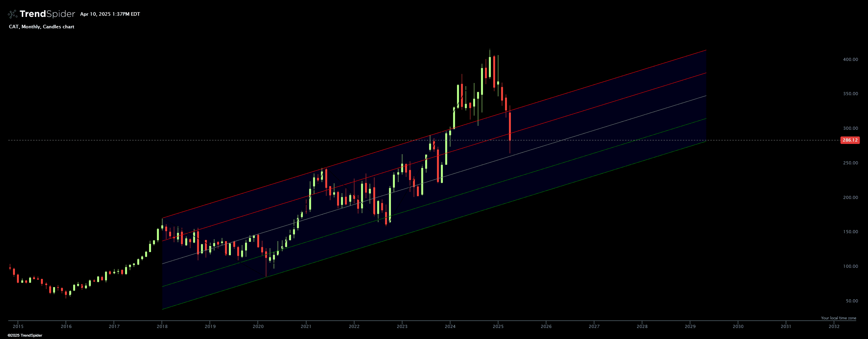Click the 2018 label on time axis
Image resolution: width=868 pixels, height=339 pixels.
click(x=162, y=326)
